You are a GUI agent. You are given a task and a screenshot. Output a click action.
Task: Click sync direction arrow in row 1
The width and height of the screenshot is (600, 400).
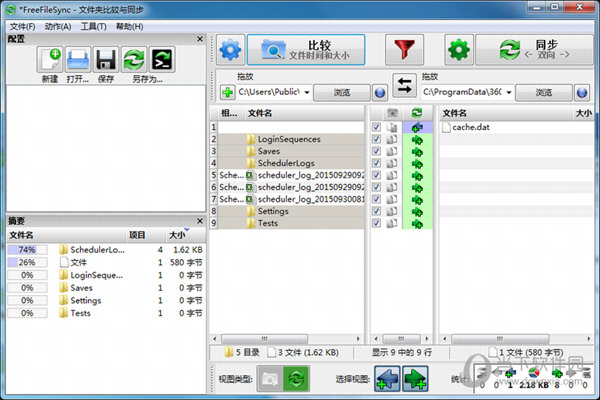tap(417, 127)
